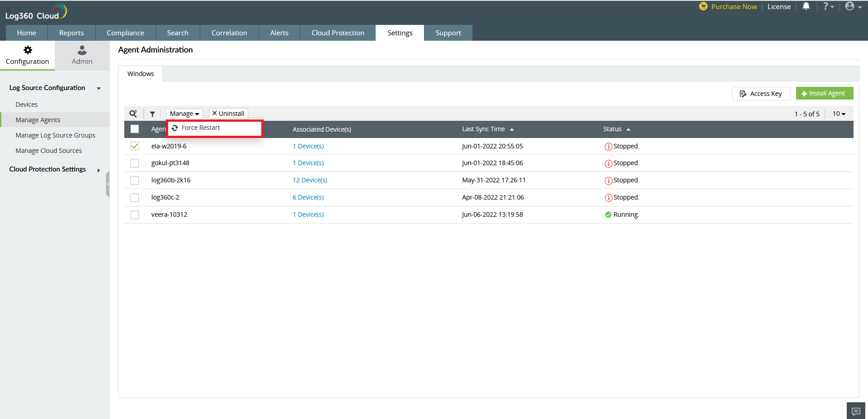This screenshot has height=419, width=868.
Task: Click the search icon above the agent table
Action: 133,114
